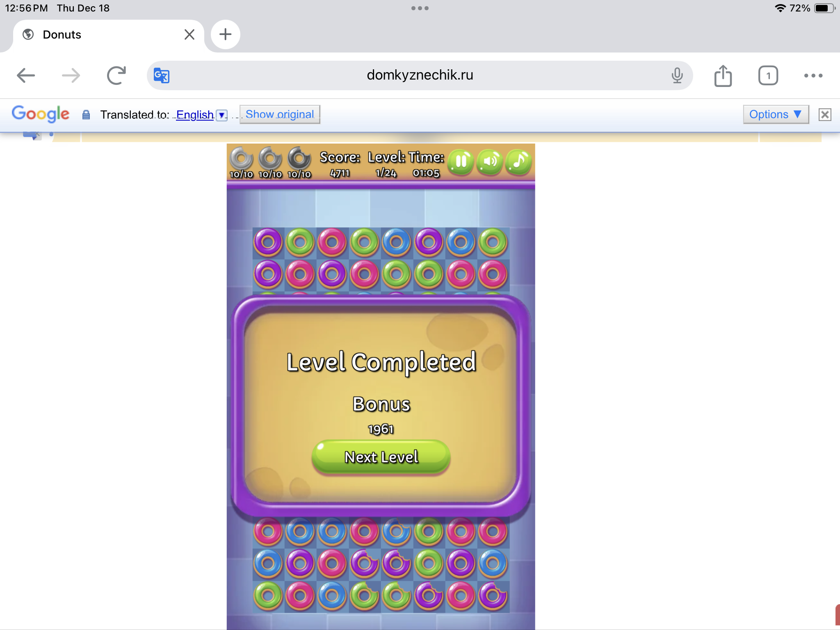Close the Google Translate bar
This screenshot has width=840, height=630.
(x=824, y=114)
